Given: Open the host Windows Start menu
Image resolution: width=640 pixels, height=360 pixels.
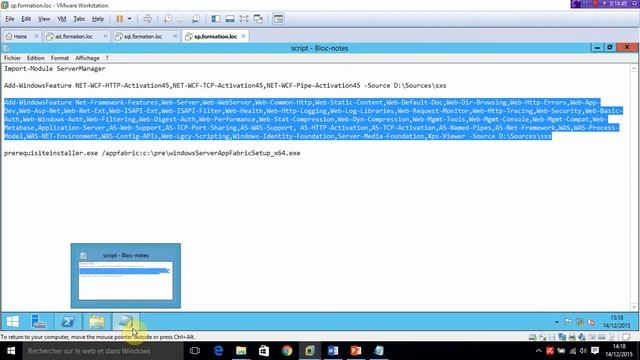Looking at the screenshot, I should click(11, 351).
